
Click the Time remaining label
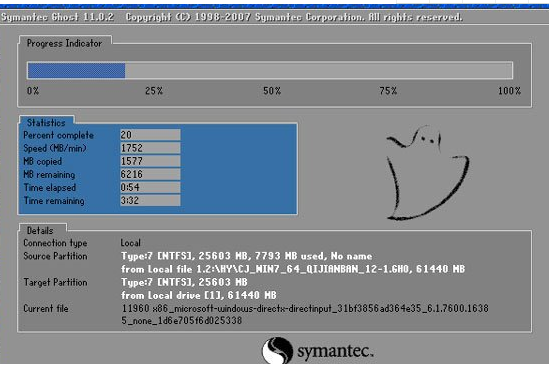point(54,201)
